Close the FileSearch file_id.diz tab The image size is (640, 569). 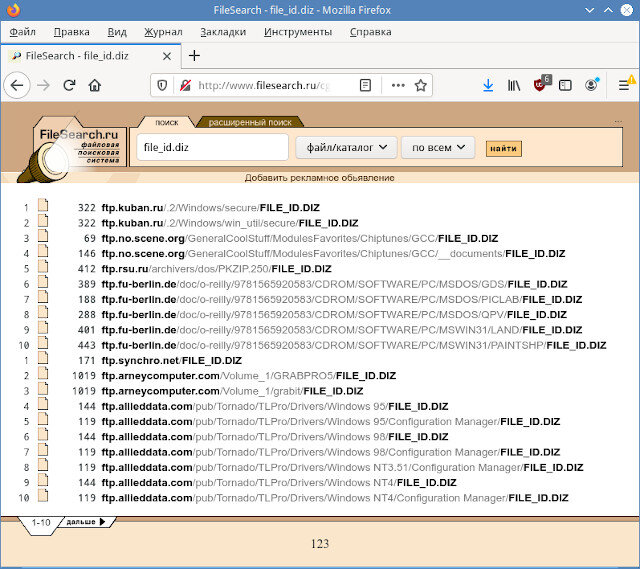[167, 56]
